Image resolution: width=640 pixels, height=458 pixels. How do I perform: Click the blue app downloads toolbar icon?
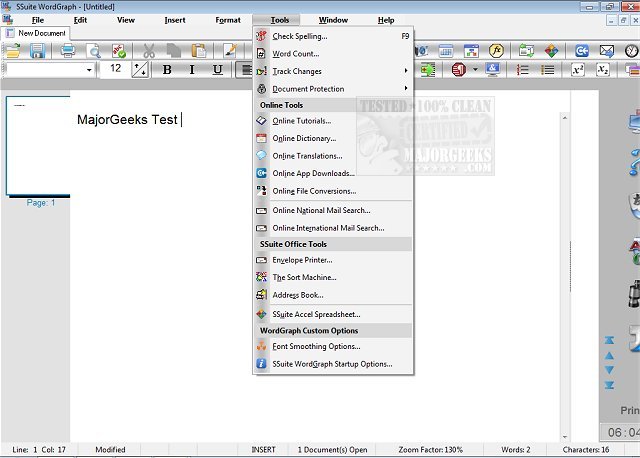(x=582, y=51)
